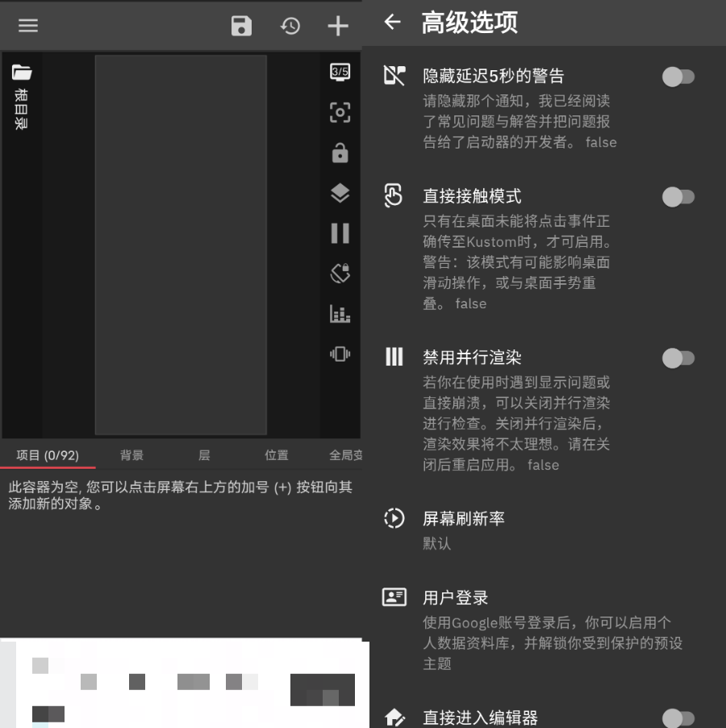This screenshot has width=726, height=728.
Task: Save the preset with the floppy icon
Action: (x=241, y=26)
